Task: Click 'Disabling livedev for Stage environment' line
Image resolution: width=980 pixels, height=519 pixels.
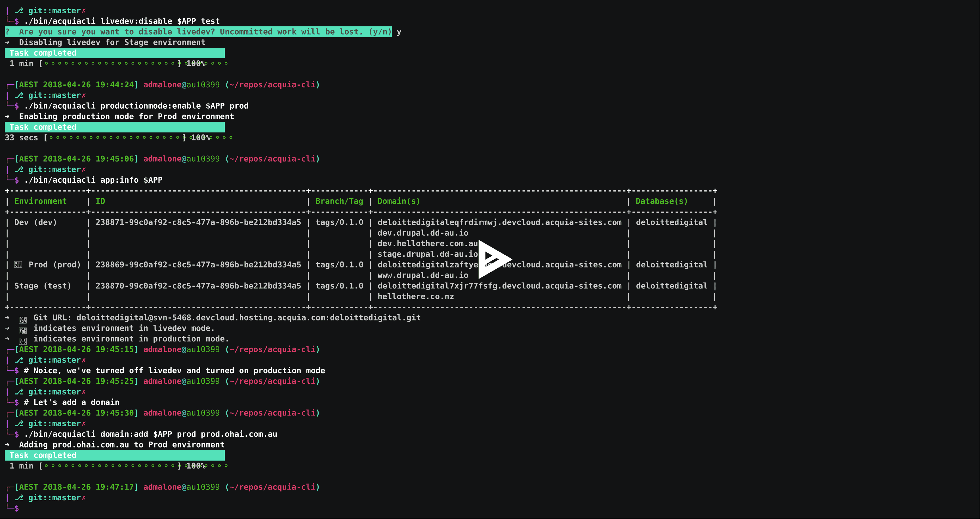Action: pyautogui.click(x=112, y=43)
